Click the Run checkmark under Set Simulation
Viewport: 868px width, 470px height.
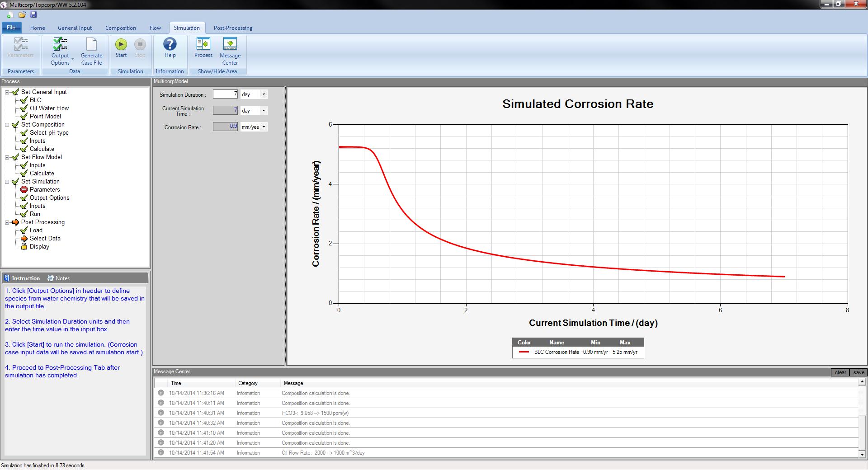point(24,214)
